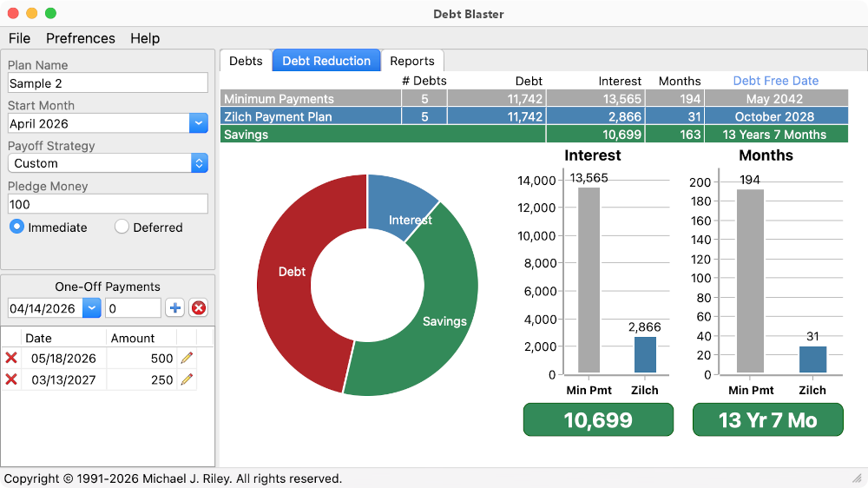Screen dimensions: 868x488
Task: Expand the Payoff Strategy dropdown
Action: [199, 163]
